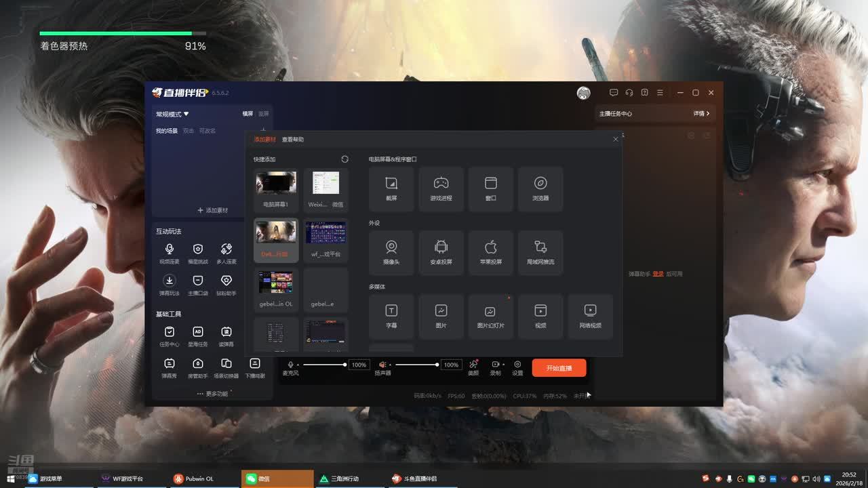The image size is (868, 488).
Task: Click the orange 登录 login link
Action: (658, 274)
